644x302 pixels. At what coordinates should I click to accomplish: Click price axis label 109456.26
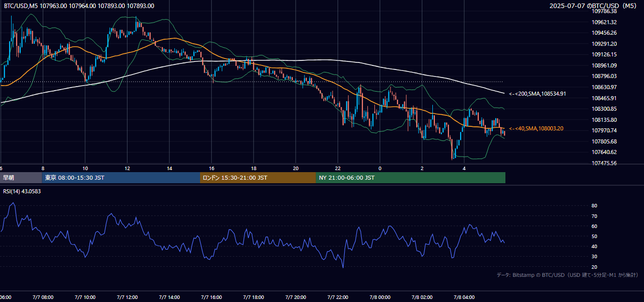tap(604, 33)
